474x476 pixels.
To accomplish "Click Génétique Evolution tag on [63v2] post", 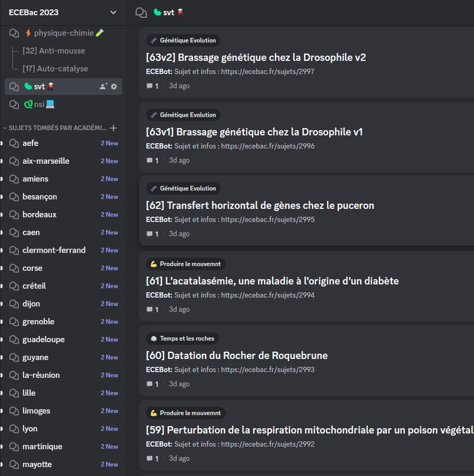I will [x=183, y=40].
